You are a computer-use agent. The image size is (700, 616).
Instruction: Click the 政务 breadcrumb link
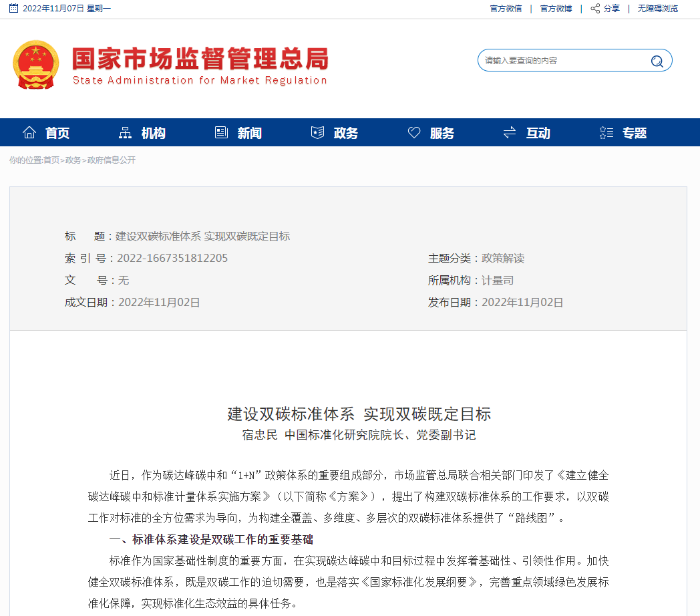73,160
